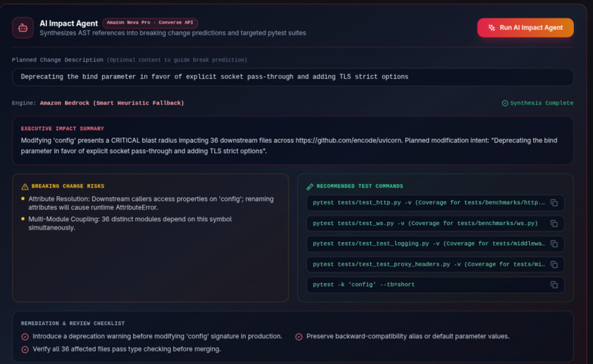The height and width of the screenshot is (364, 593).
Task: Select the "pytest -k 'config' --tb=short" command text
Action: [x=363, y=285]
